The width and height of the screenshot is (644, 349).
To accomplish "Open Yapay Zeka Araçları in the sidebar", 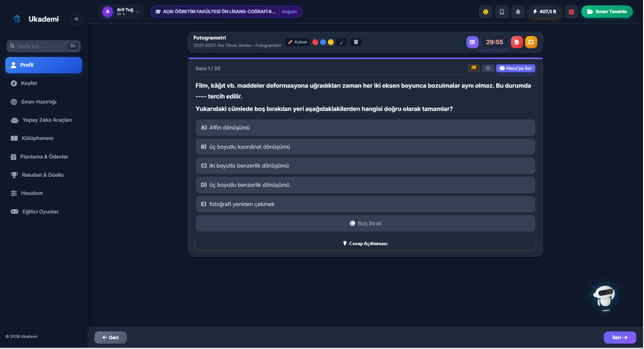I will point(44,120).
